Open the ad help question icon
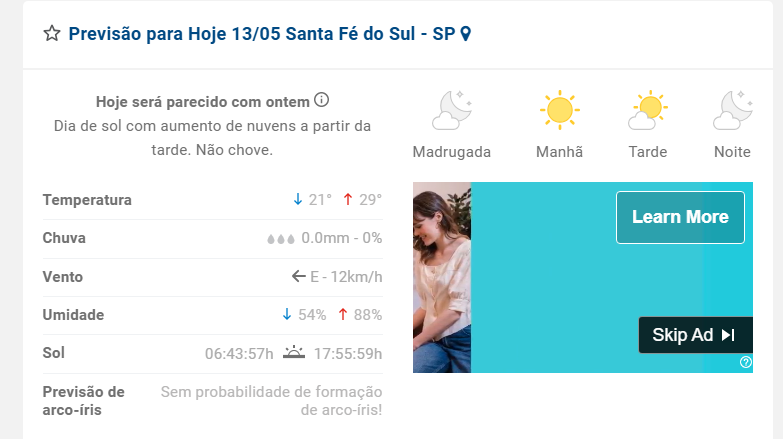The image size is (783, 439). coord(746,362)
